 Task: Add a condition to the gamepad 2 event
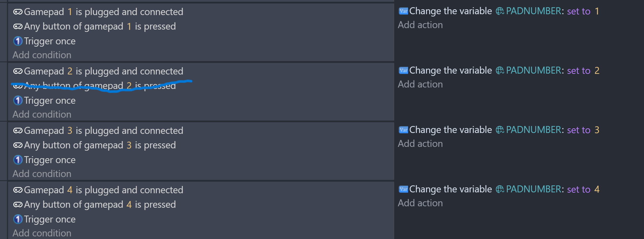[42, 114]
